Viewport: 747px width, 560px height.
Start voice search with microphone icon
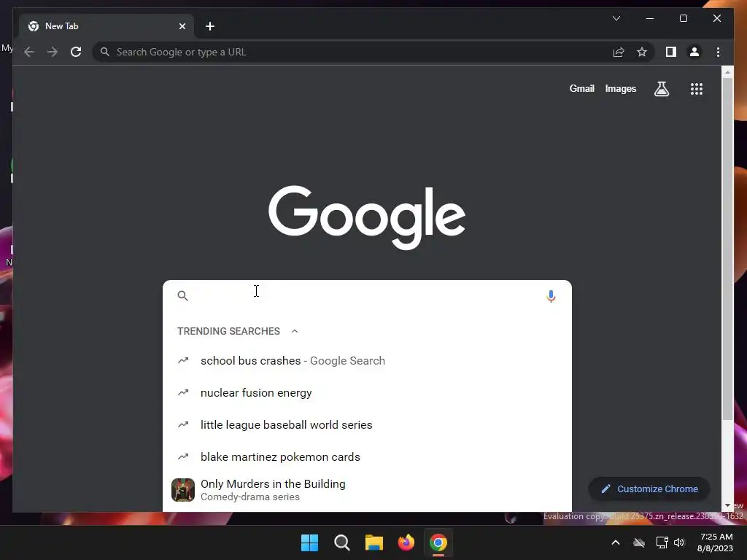click(x=551, y=296)
